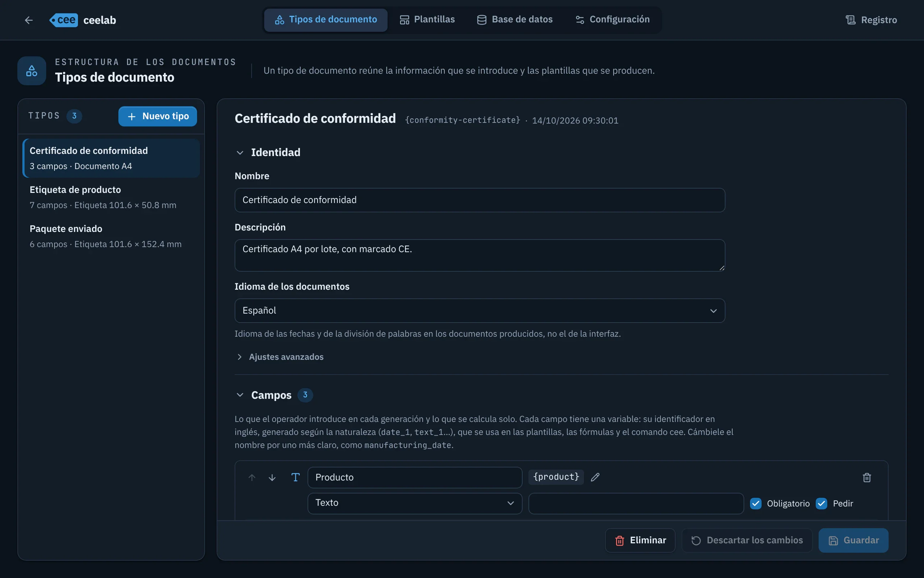The image size is (924, 578).
Task: Click the Nombre input field
Action: [480, 200]
